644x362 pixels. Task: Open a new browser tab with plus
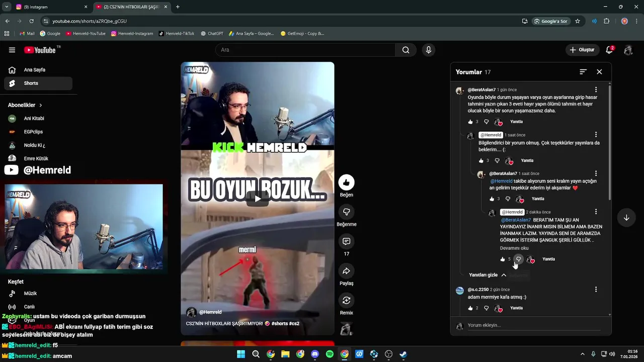178,7
